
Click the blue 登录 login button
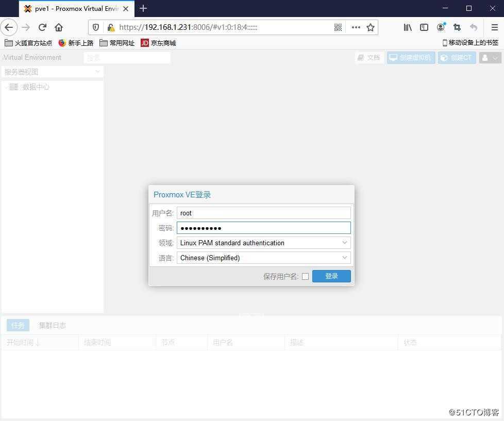[x=331, y=276]
